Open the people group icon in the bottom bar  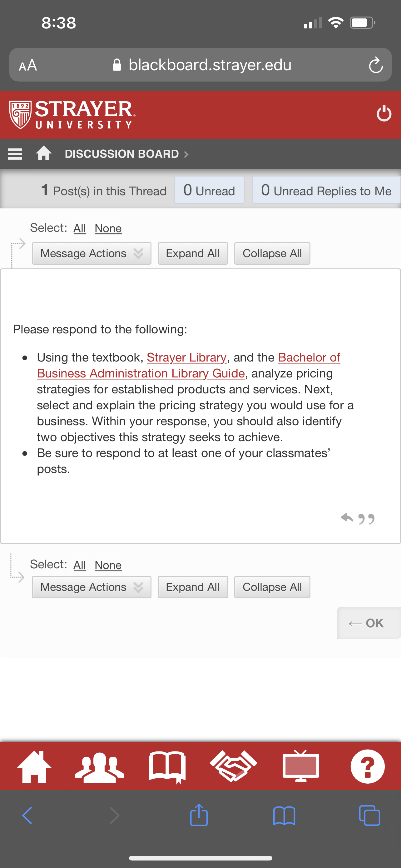pyautogui.click(x=100, y=767)
